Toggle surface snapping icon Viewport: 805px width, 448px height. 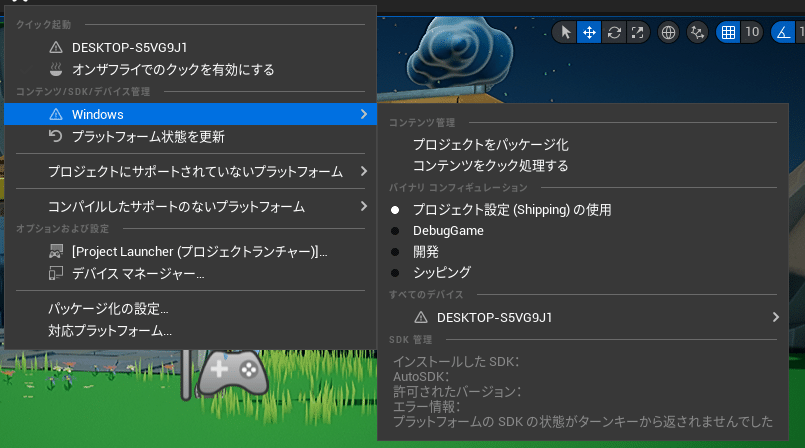pos(697,32)
